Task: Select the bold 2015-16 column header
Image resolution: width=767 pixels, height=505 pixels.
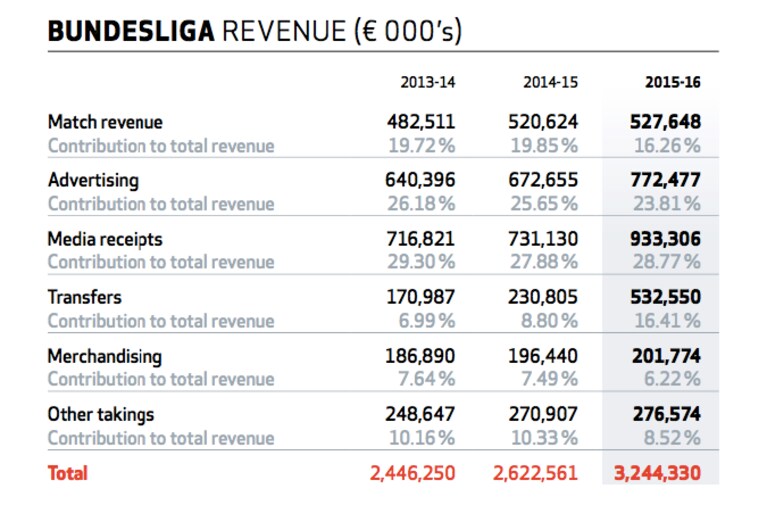Action: pos(673,82)
